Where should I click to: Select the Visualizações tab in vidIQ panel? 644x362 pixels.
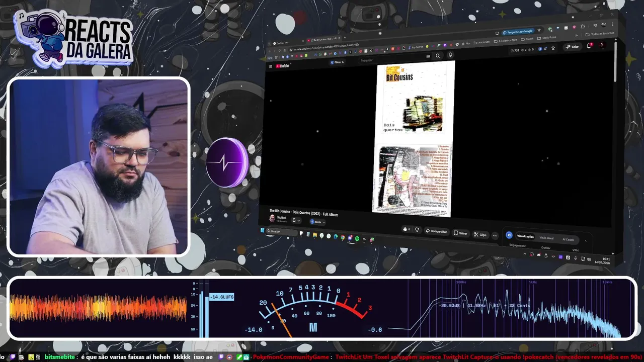pyautogui.click(x=525, y=236)
